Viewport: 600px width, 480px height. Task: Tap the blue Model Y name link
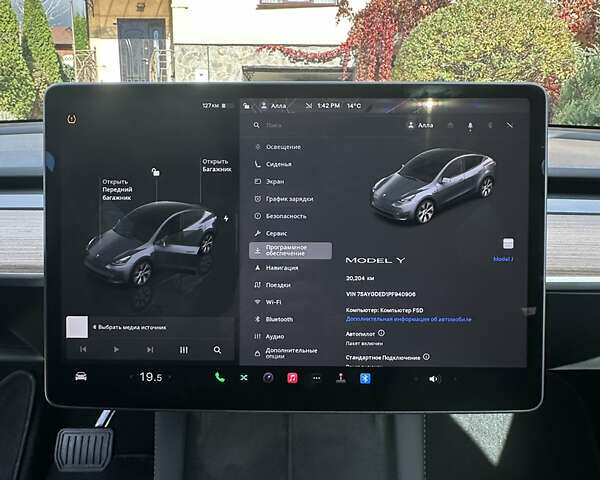point(503,259)
